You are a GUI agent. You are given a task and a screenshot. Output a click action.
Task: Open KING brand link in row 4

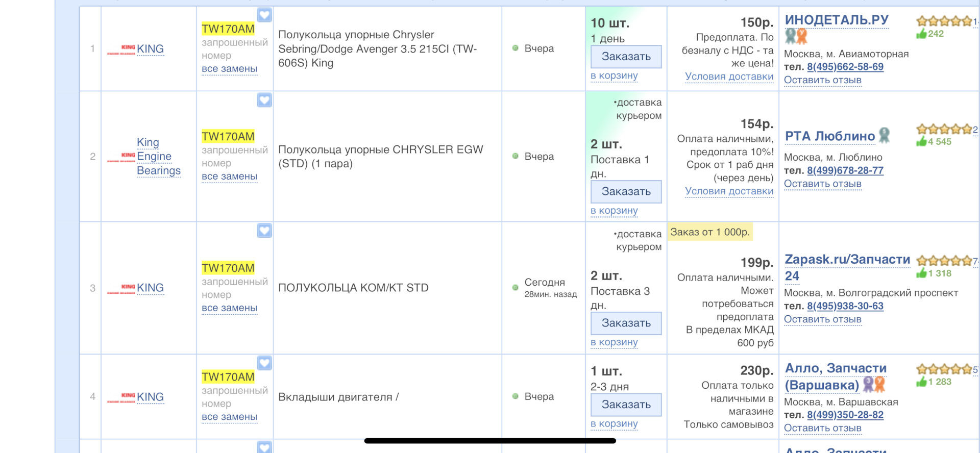click(150, 397)
